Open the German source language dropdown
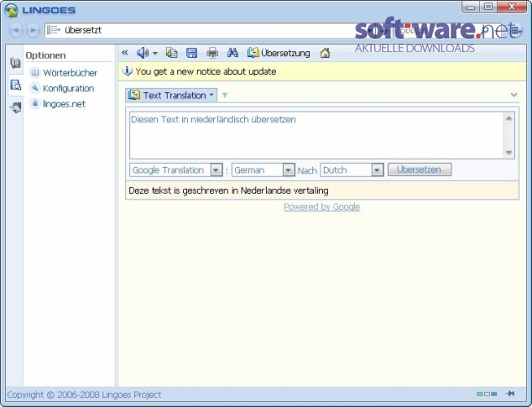The width and height of the screenshot is (532, 407). [x=264, y=170]
